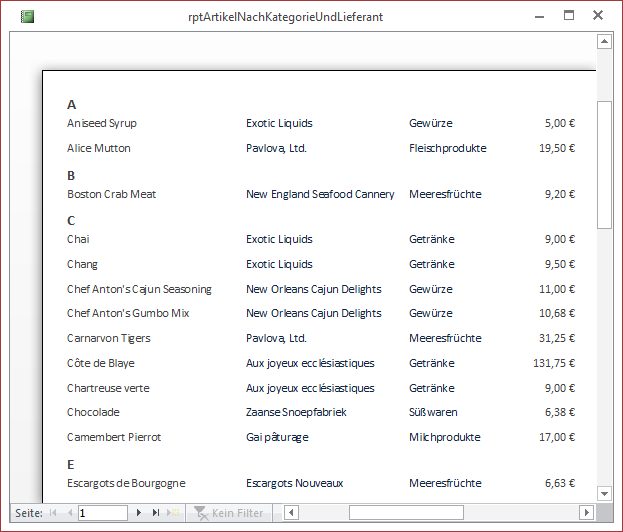Click the group header letter A
623x532 pixels.
pyautogui.click(x=72, y=104)
